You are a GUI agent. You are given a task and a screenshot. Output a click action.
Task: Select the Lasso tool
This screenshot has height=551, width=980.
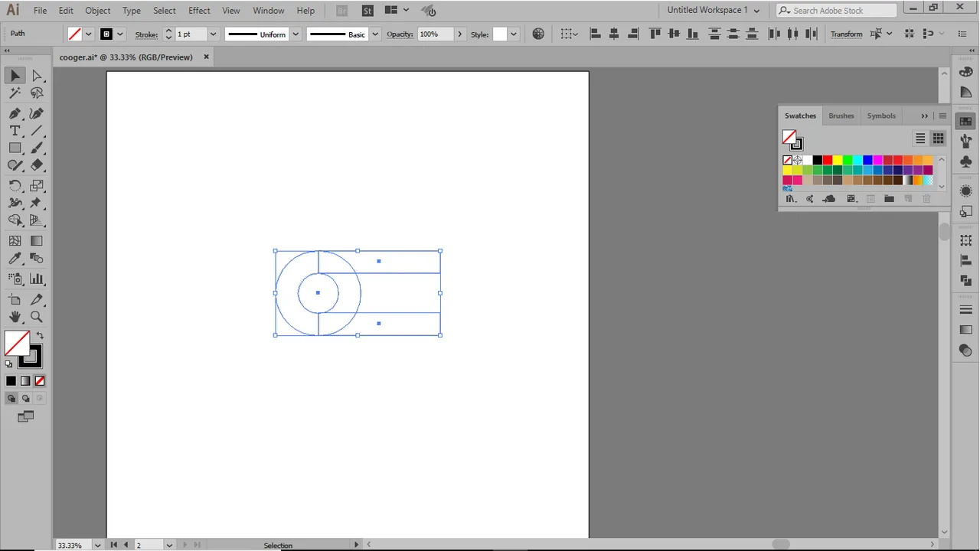coord(37,93)
